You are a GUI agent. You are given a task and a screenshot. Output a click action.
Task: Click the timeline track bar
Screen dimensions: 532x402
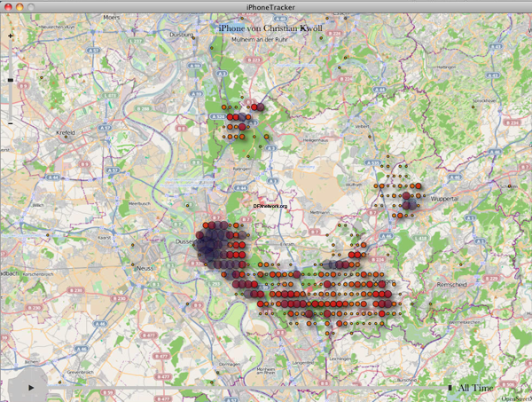click(247, 388)
